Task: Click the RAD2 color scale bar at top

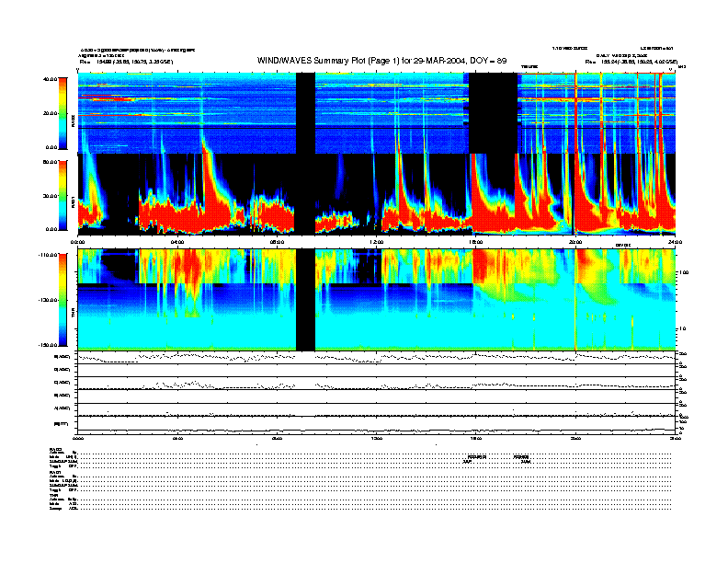Action: tap(60, 112)
